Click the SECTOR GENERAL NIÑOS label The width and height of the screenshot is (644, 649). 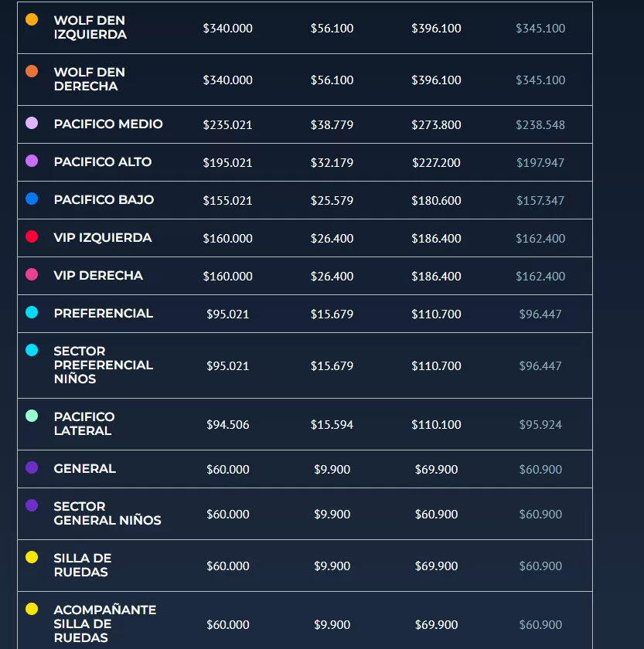[x=107, y=514]
